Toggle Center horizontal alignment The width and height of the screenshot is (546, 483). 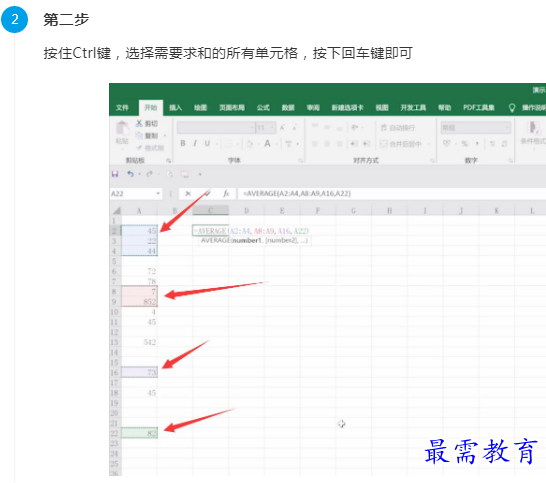coord(327,143)
